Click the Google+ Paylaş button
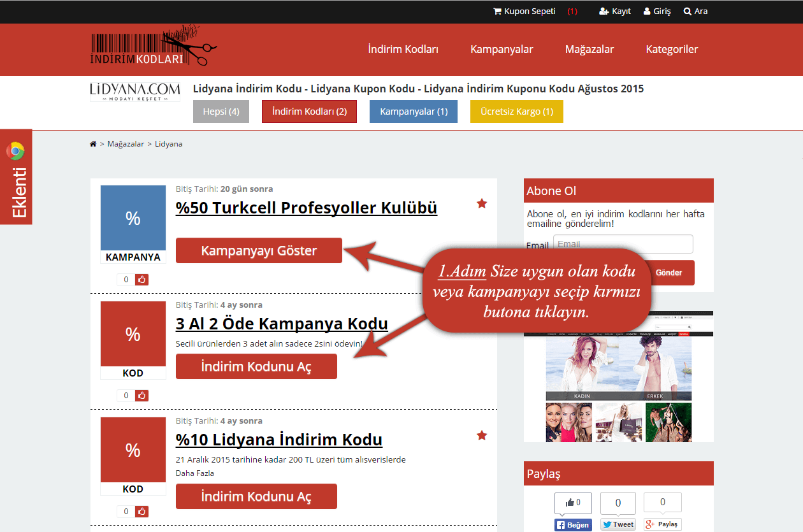 tap(663, 524)
